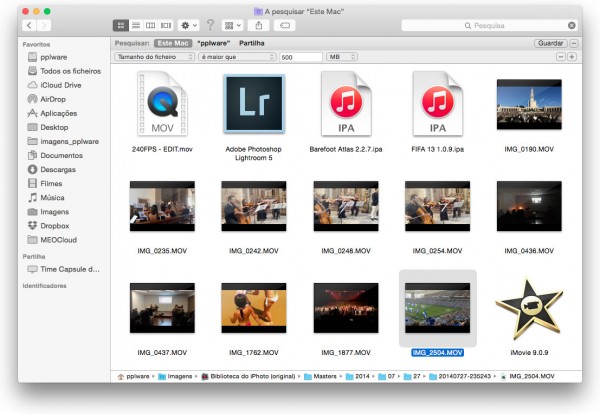600x414 pixels.
Task: Switch Finder to list view
Action: click(136, 25)
